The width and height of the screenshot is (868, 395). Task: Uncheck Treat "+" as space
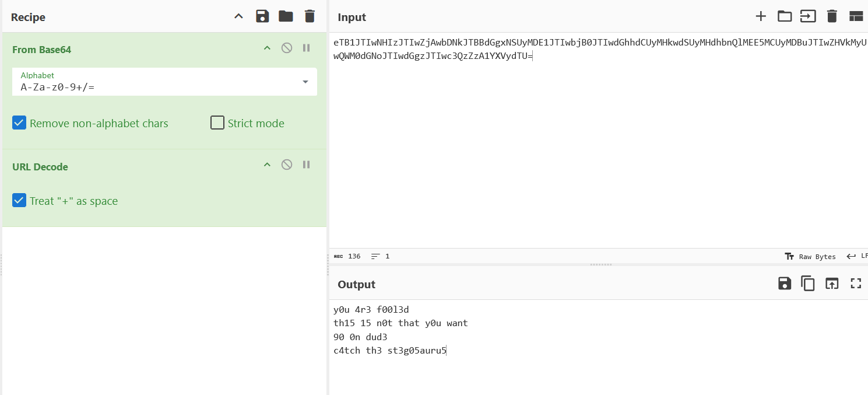tap(19, 201)
